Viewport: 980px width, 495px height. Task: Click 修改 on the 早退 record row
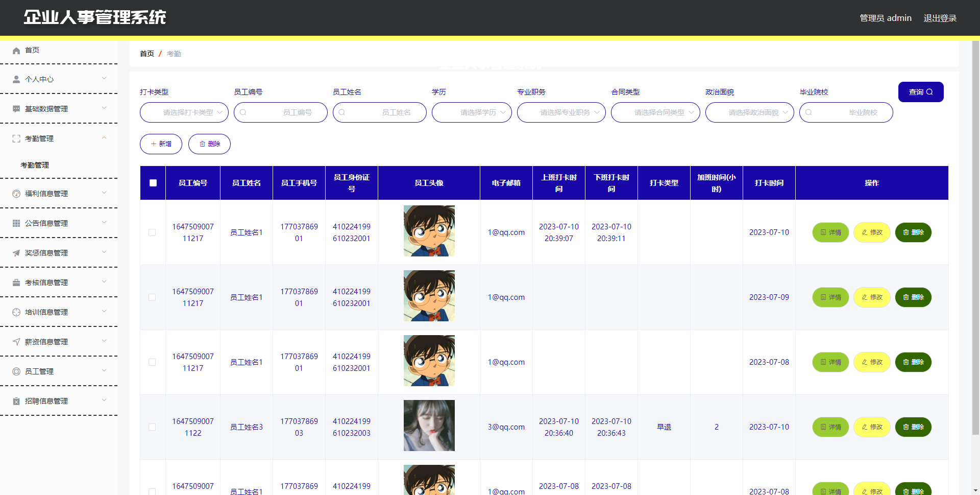click(872, 427)
